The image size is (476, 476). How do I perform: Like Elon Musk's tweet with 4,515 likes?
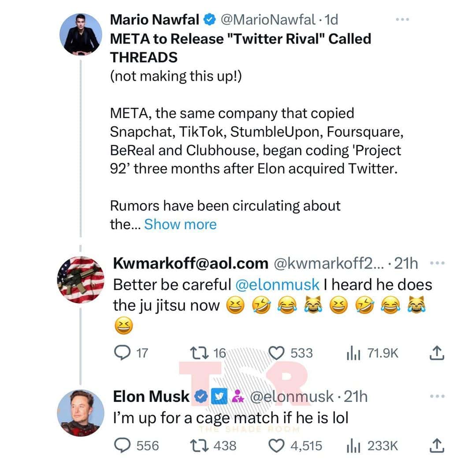click(x=277, y=446)
